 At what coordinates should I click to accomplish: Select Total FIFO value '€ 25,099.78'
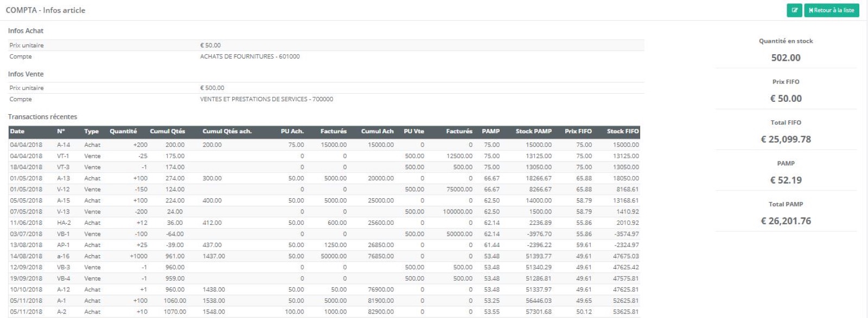(x=786, y=139)
